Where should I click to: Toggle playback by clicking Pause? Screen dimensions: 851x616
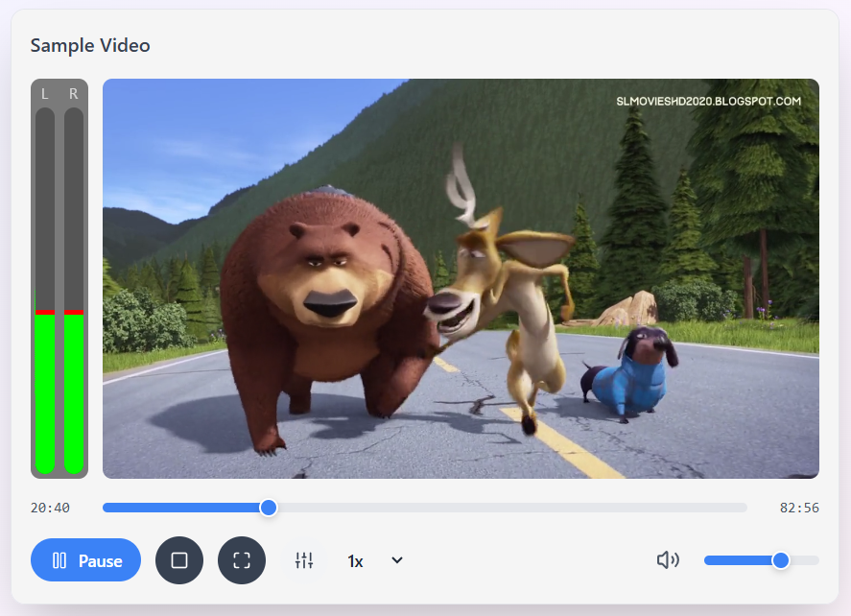[85, 560]
